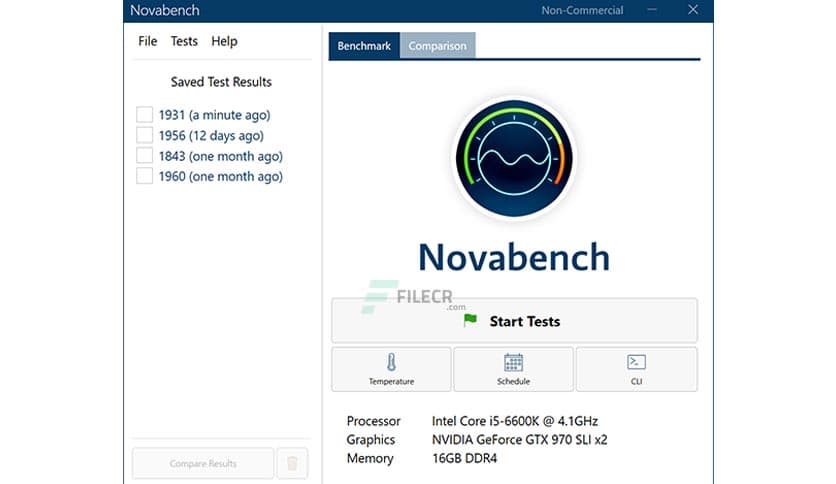Check the box for result 1956
This screenshot has height=484, width=836.
click(x=144, y=135)
